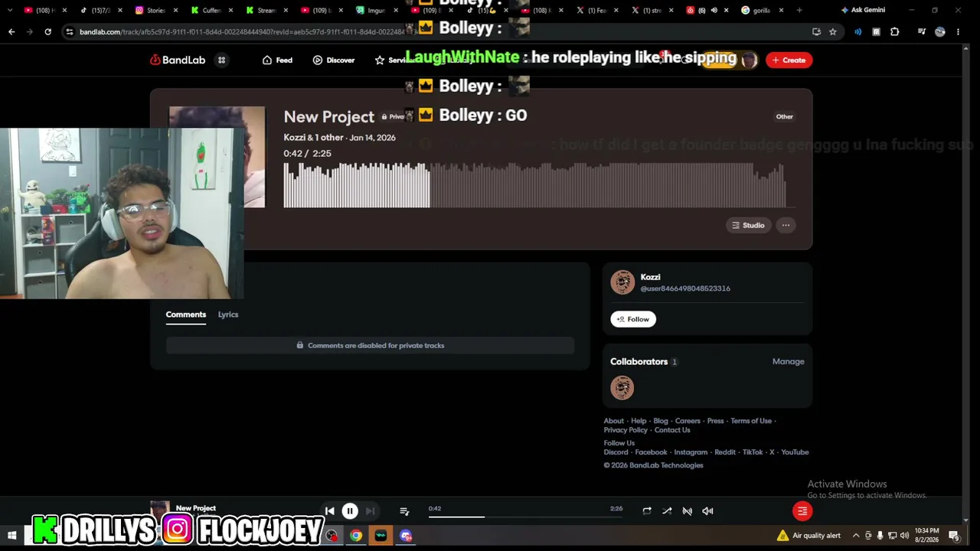The width and height of the screenshot is (980, 551).
Task: Switch to the Imgur browser tab
Action: coord(377,10)
